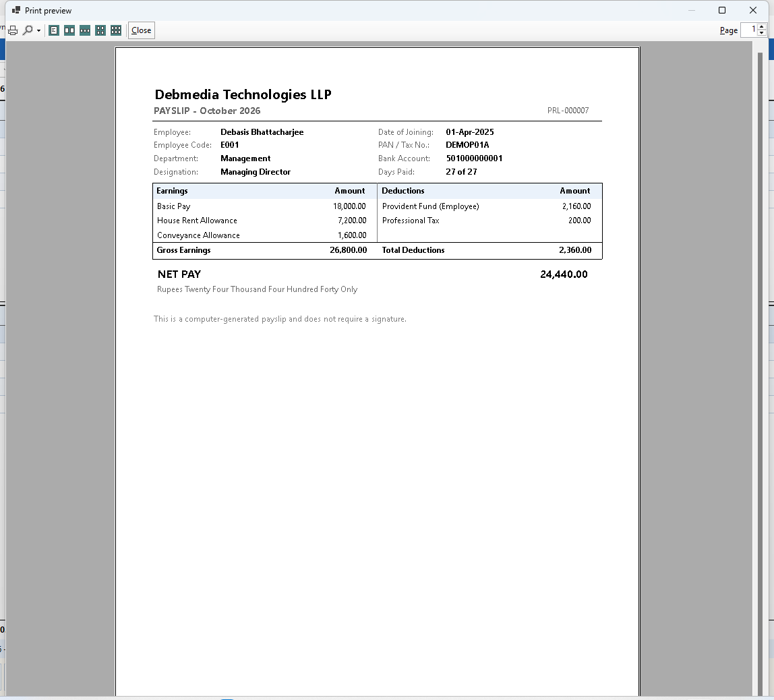Viewport: 774px width, 700px height.
Task: Click the payslip number PRL-000007
Action: click(568, 111)
